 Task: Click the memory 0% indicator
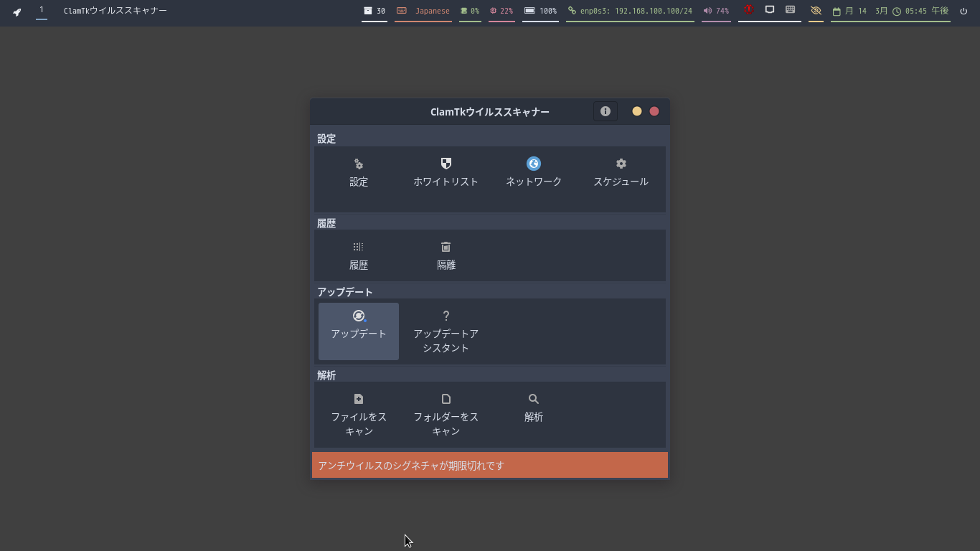pos(470,11)
